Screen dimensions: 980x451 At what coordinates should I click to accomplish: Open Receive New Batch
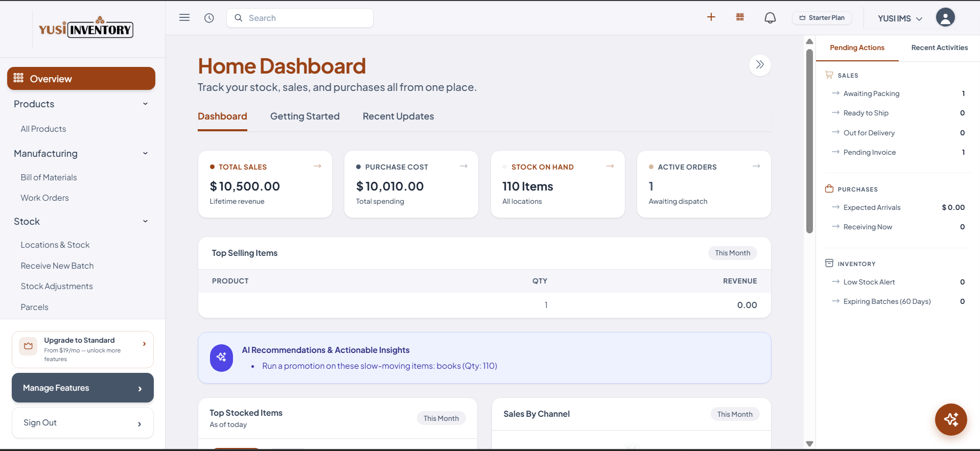point(57,266)
